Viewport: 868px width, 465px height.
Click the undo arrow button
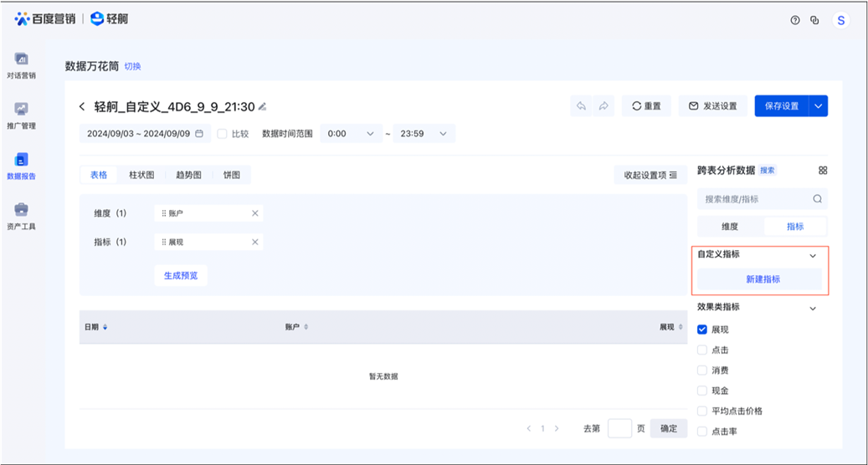pos(581,106)
